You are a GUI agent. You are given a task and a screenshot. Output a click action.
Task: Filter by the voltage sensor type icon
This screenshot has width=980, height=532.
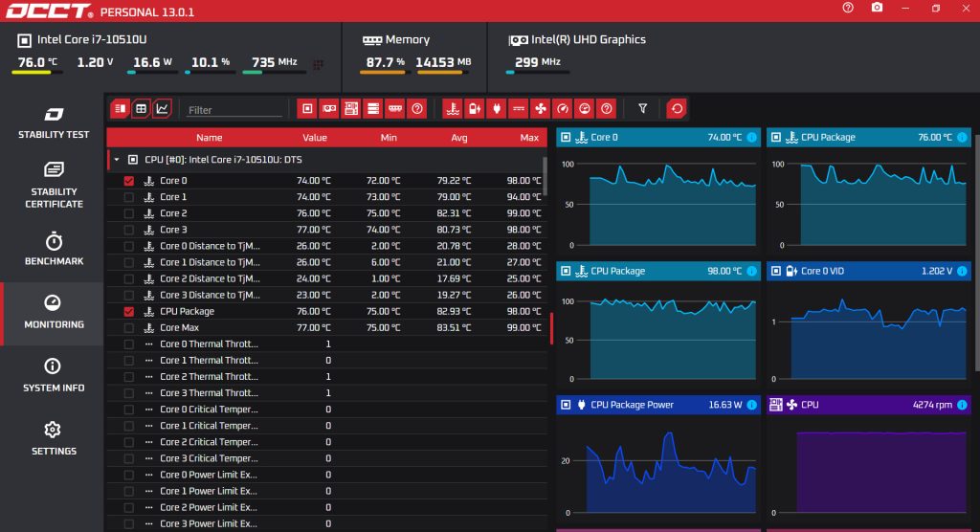click(x=475, y=109)
